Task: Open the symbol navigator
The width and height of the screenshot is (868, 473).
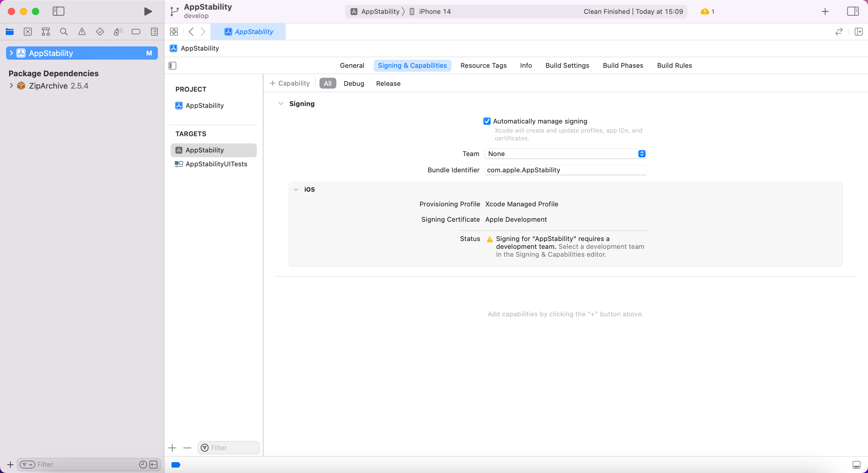Action: coord(46,32)
